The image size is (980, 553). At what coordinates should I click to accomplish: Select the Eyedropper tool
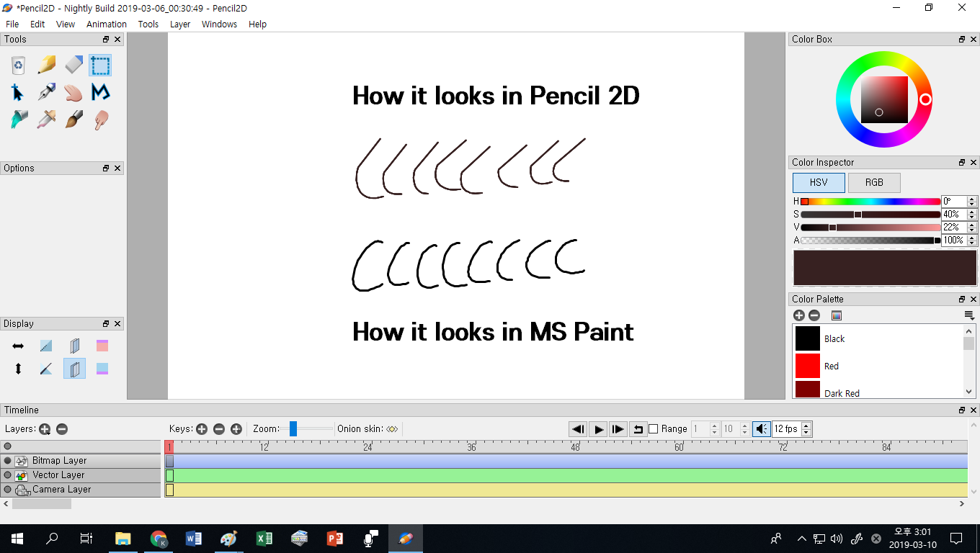coord(46,120)
